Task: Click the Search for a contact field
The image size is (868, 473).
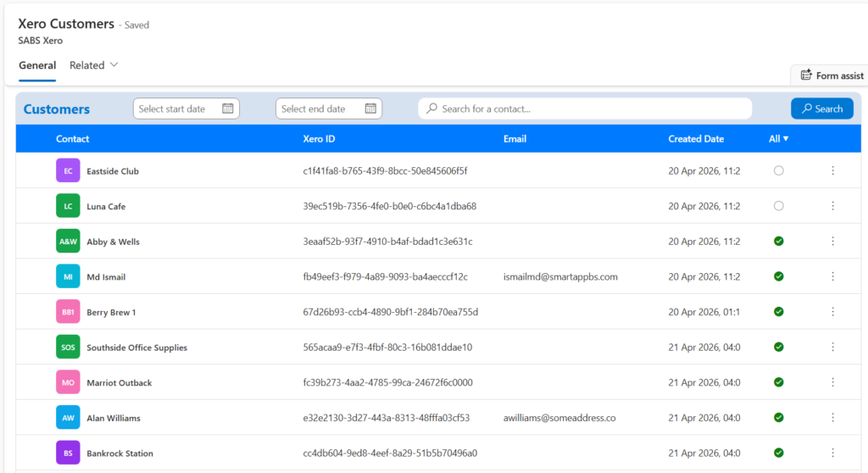Action: [585, 109]
